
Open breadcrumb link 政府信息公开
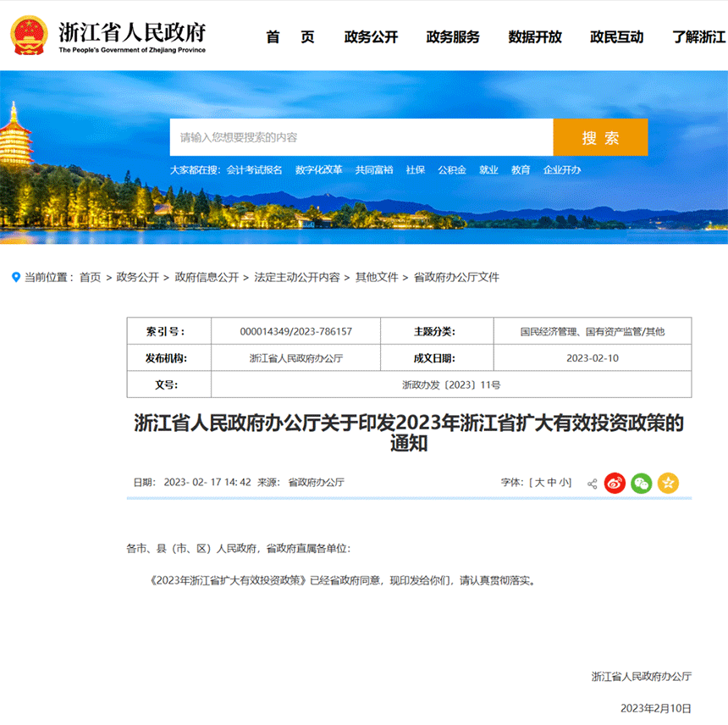207,277
